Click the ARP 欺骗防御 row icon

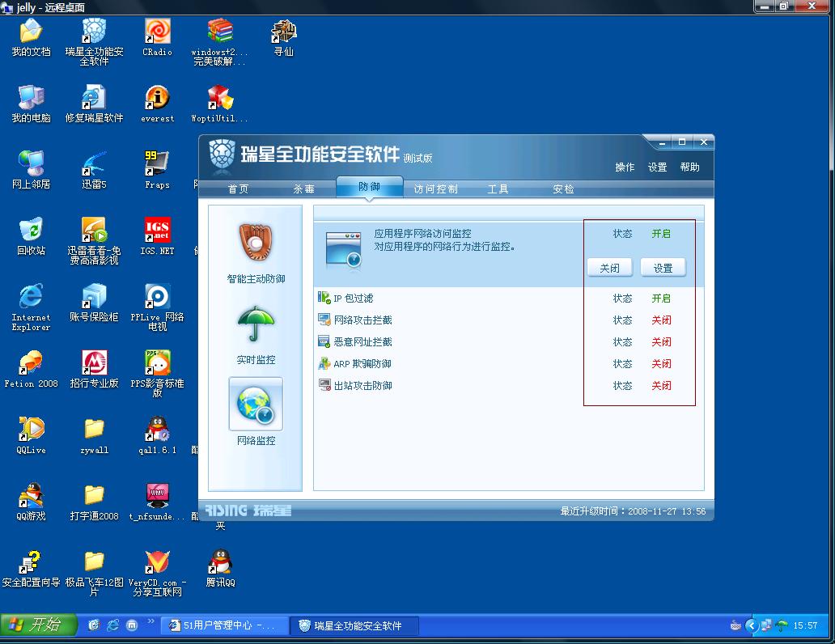click(x=324, y=363)
